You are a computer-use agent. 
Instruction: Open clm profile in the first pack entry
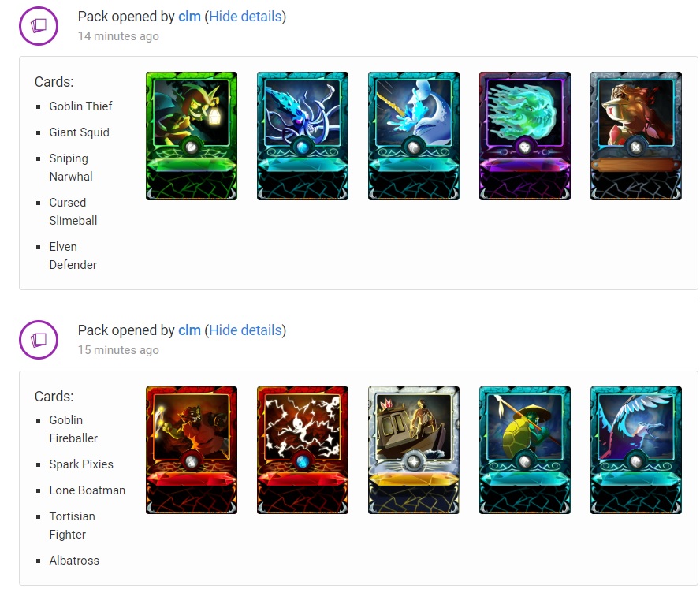pos(189,17)
